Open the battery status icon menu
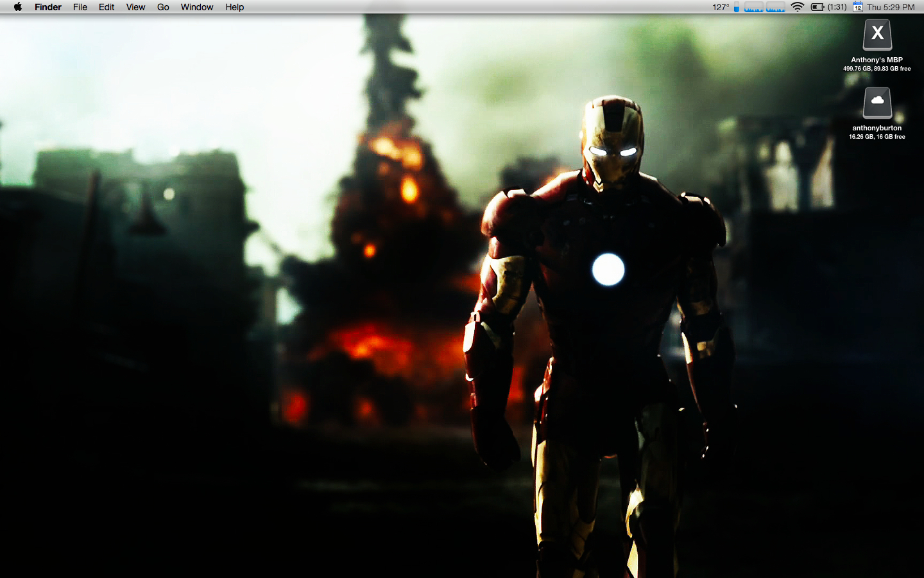The height and width of the screenshot is (578, 924). click(x=817, y=7)
